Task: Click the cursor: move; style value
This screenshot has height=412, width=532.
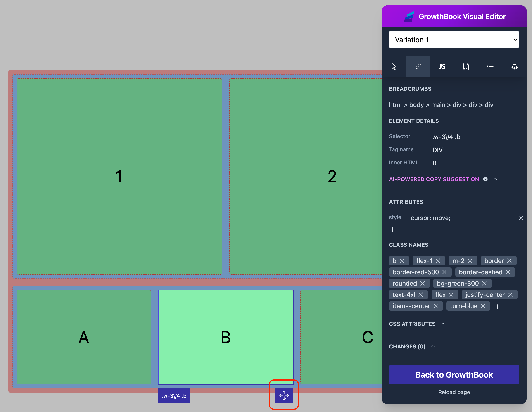Action: [430, 218]
